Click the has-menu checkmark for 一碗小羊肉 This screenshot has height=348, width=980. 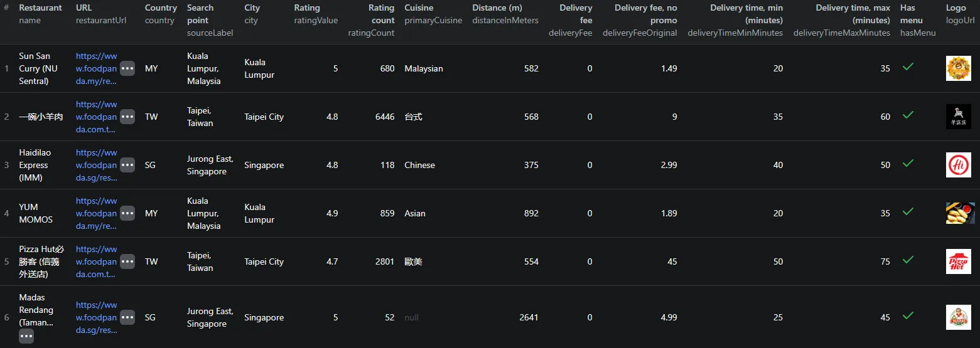(x=907, y=115)
